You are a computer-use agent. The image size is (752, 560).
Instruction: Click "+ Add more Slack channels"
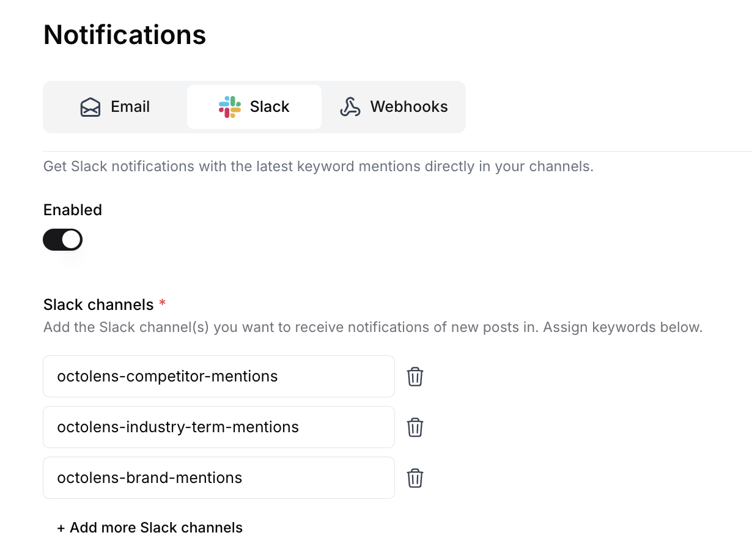click(150, 528)
